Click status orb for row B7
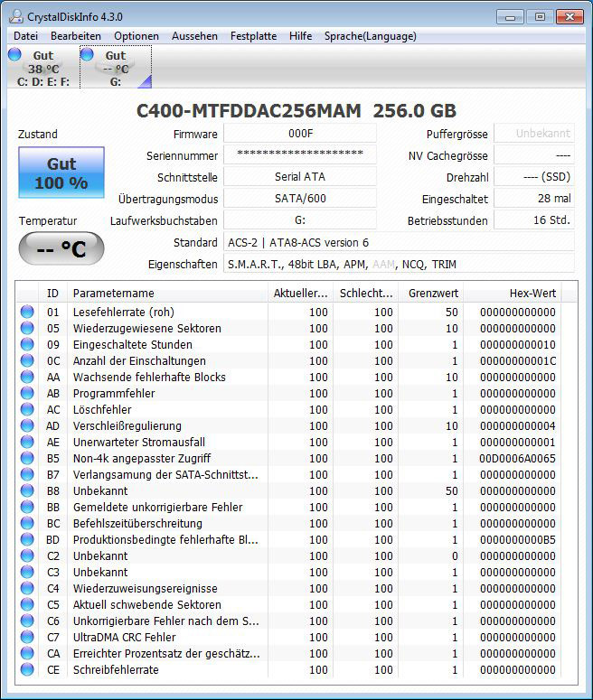 (x=27, y=474)
